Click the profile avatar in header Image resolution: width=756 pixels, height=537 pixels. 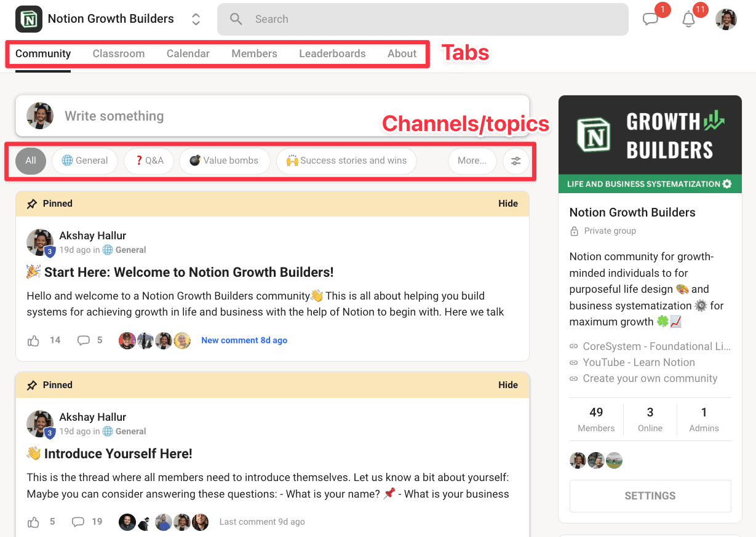(726, 19)
